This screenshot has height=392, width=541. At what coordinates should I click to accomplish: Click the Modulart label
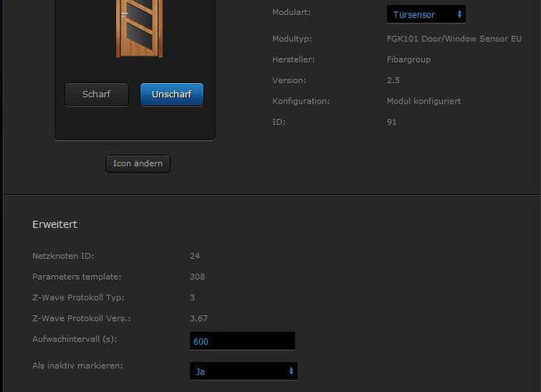[291, 13]
